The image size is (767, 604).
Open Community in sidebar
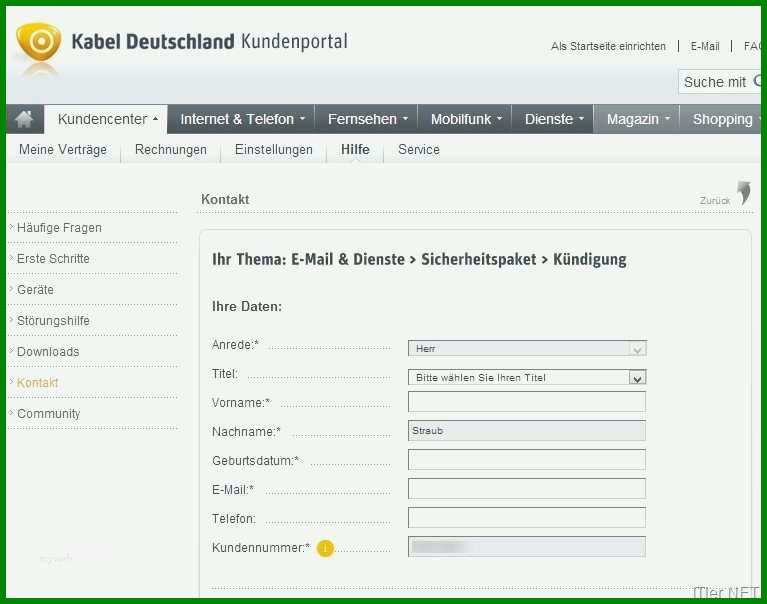[x=48, y=414]
